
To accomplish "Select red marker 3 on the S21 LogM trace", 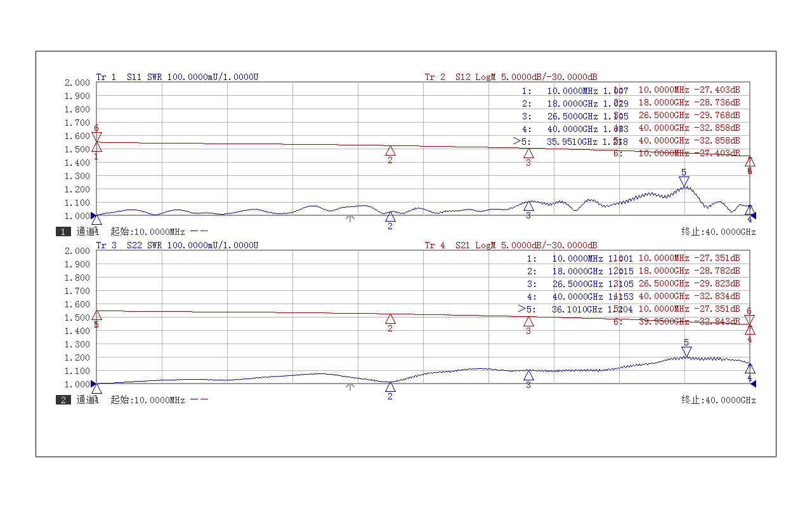I will 528,322.
